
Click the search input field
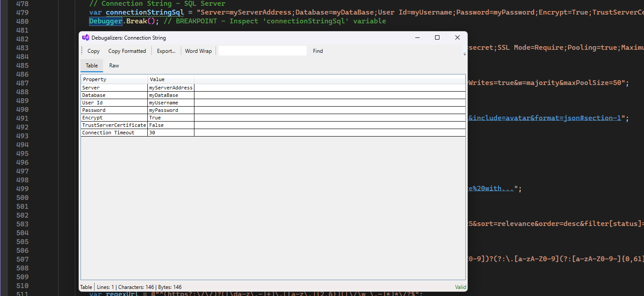(x=262, y=51)
